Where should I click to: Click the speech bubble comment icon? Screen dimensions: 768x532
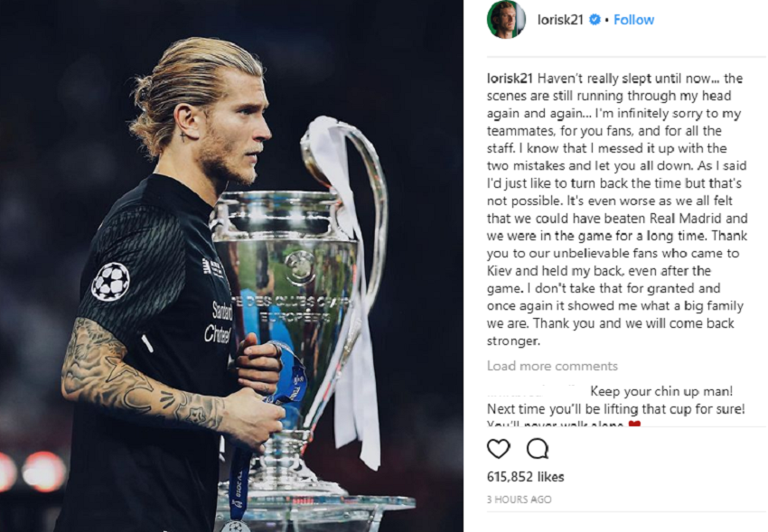click(538, 448)
